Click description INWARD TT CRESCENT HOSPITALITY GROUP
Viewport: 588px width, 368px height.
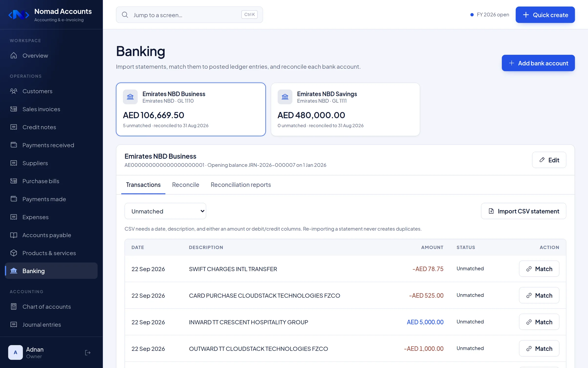point(248,322)
